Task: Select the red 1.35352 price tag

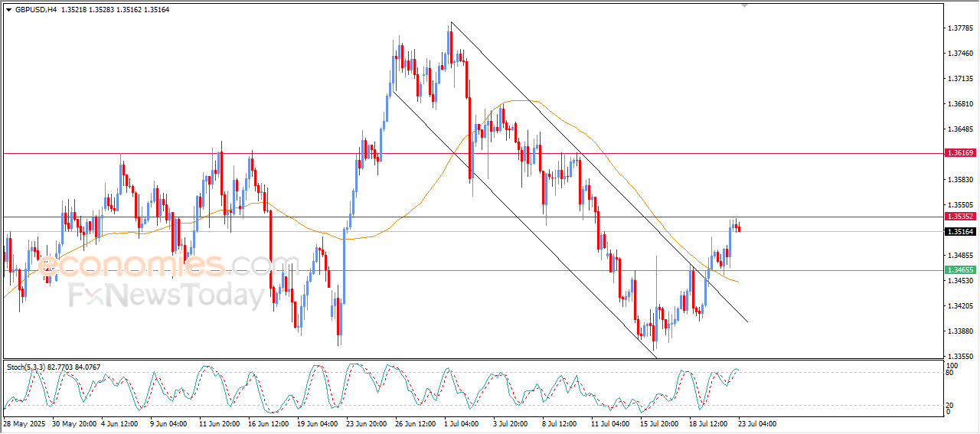Action: [960, 217]
